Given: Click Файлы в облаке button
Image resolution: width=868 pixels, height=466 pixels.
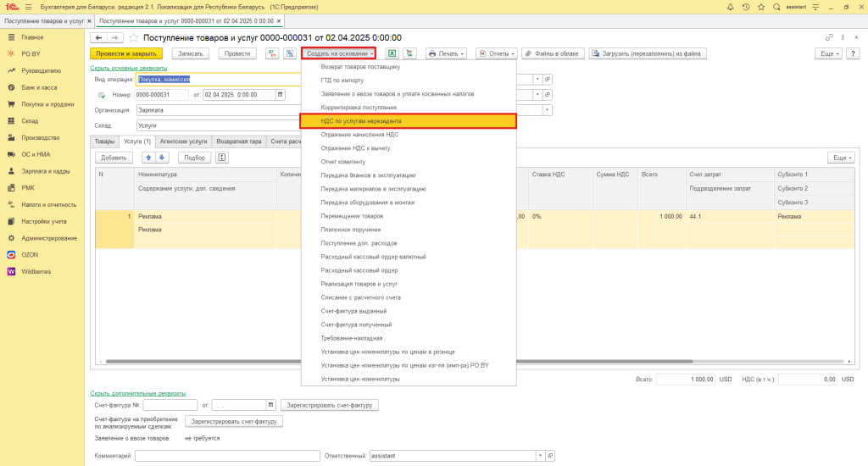Looking at the screenshot, I should [553, 53].
